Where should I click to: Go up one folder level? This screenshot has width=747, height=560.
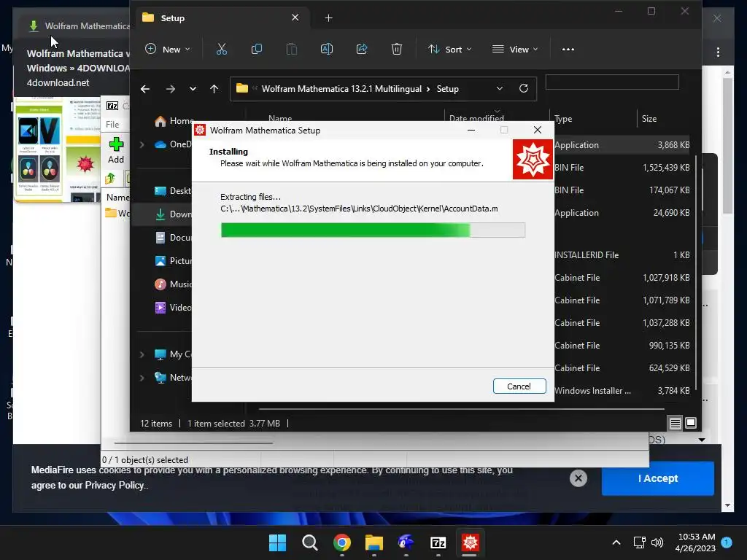[214, 88]
